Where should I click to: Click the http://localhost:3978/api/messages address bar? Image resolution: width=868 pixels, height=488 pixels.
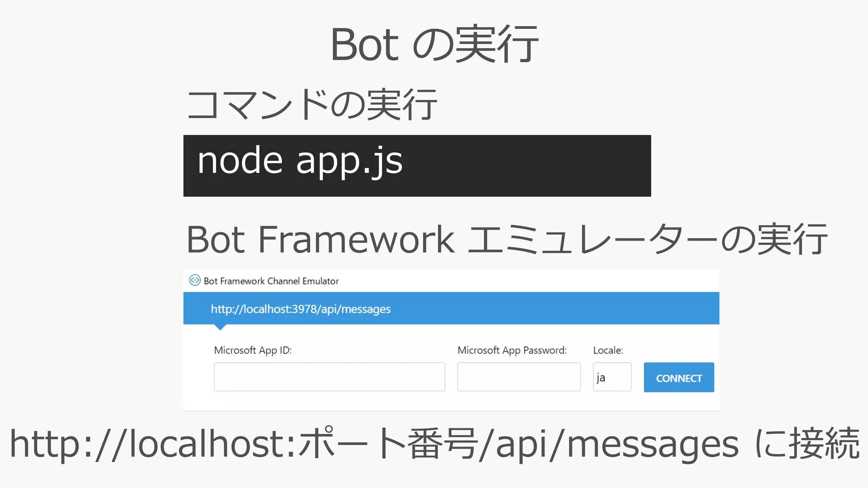[x=451, y=308]
